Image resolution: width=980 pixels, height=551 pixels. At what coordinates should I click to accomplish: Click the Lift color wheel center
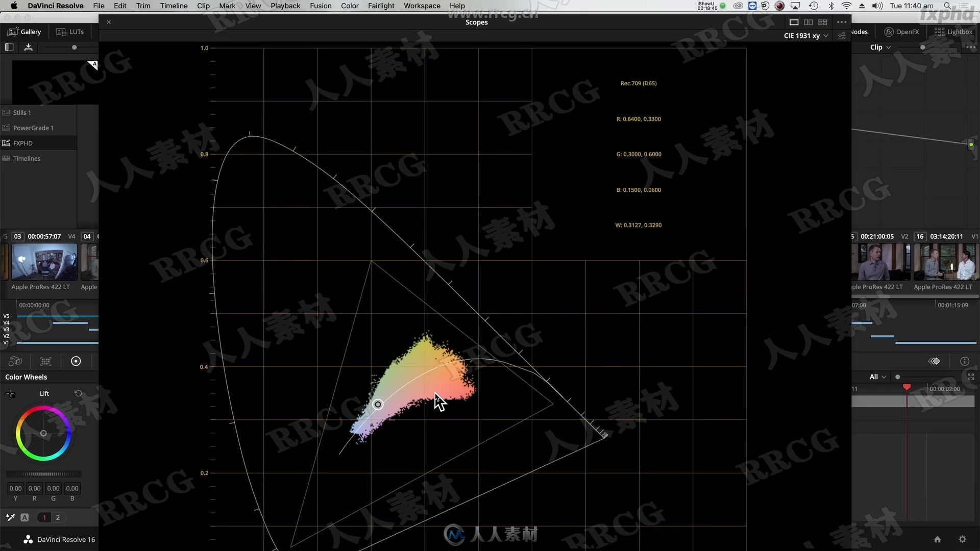click(43, 434)
